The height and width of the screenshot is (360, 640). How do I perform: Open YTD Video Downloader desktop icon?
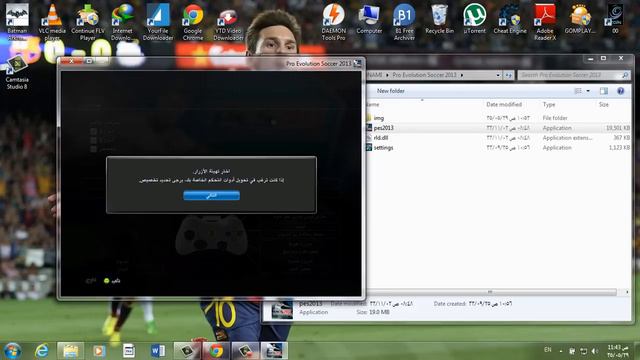click(x=228, y=22)
